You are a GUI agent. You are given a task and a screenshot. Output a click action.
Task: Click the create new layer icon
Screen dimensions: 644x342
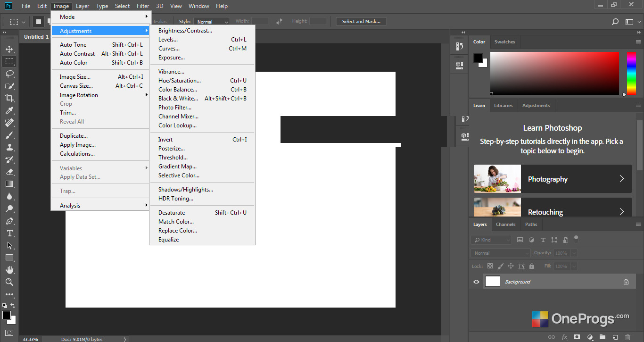(615, 337)
